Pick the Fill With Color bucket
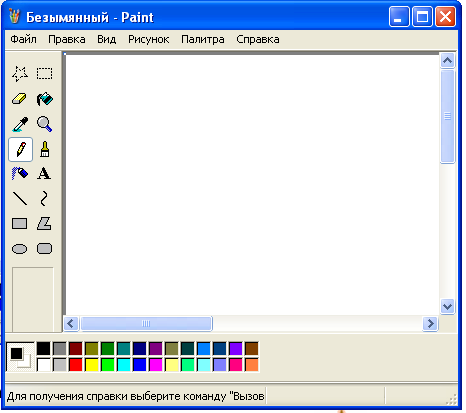This screenshot has width=466, height=413. click(44, 99)
